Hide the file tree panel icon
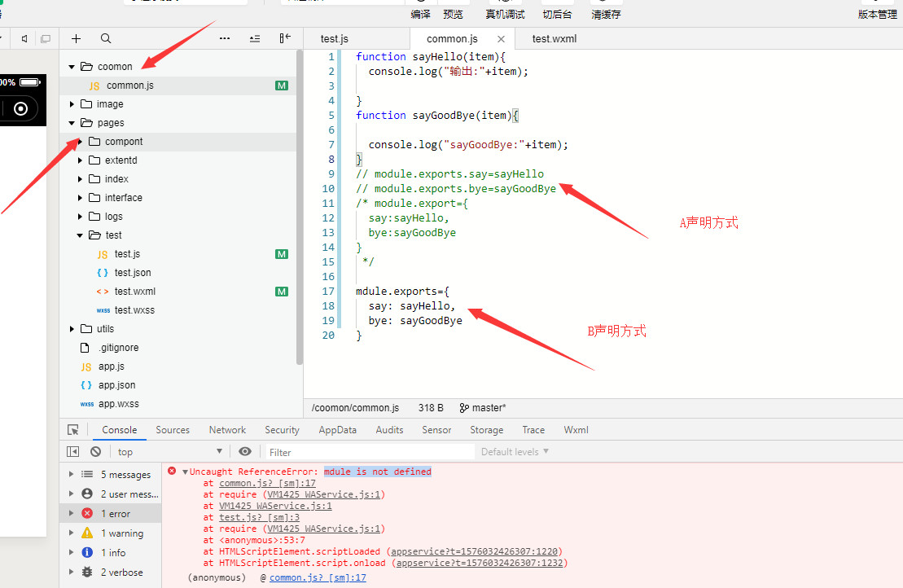The height and width of the screenshot is (588, 903). (x=285, y=38)
